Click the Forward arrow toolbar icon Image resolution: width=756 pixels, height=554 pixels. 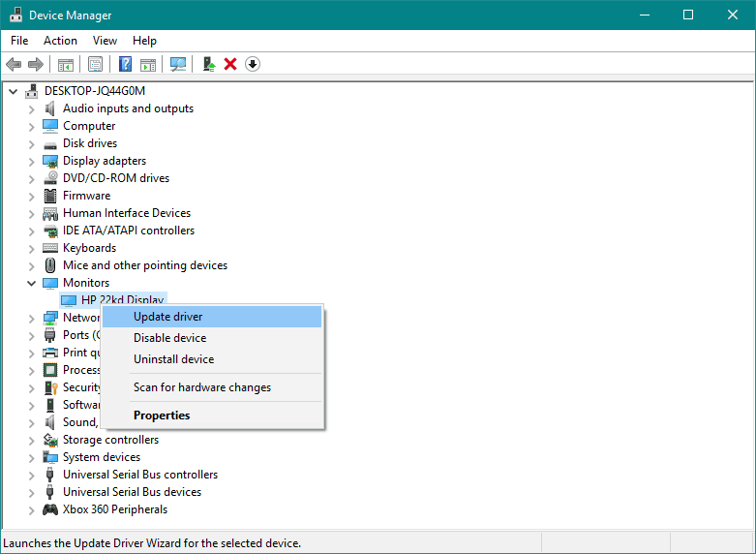(36, 64)
